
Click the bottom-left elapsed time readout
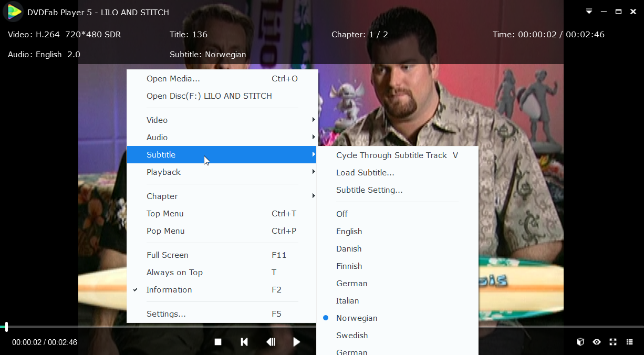[x=45, y=342]
